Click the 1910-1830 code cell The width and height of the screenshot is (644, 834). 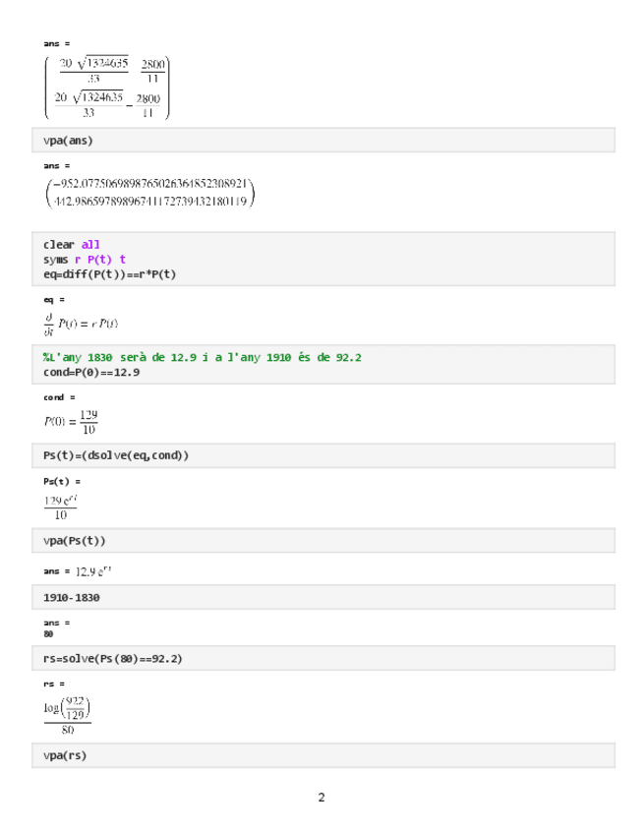(71, 597)
